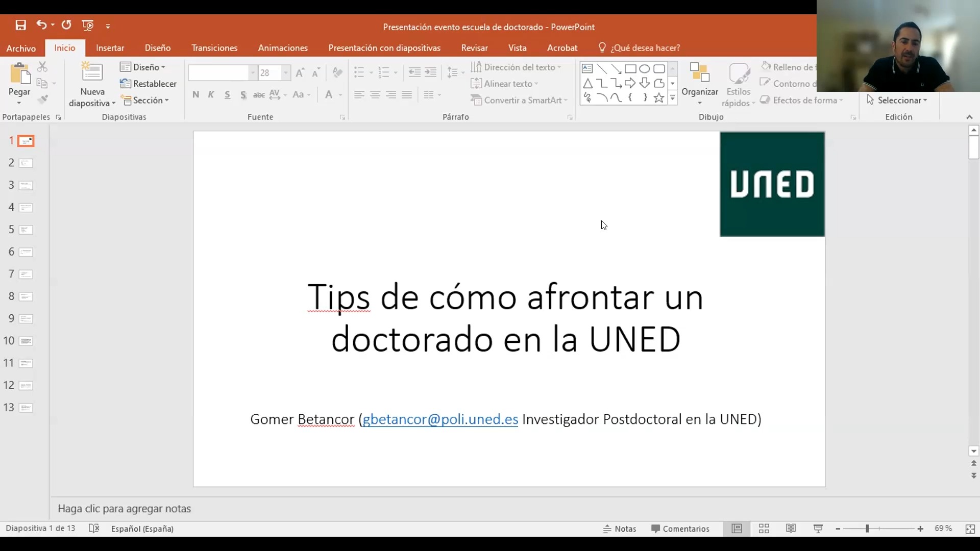The width and height of the screenshot is (980, 551).
Task: Select the star shape in gallery
Action: coord(659,98)
